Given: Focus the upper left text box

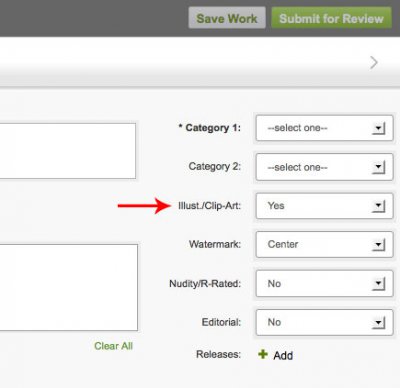Looking at the screenshot, I should point(68,151).
